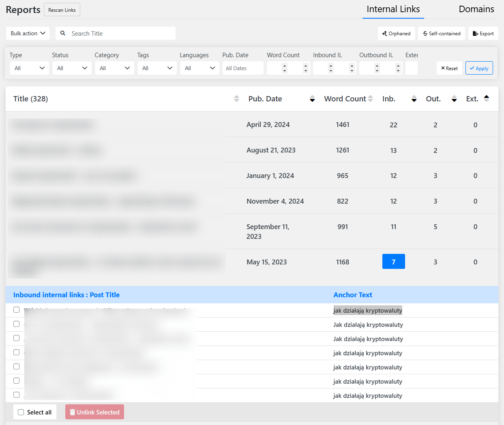The height and width of the screenshot is (425, 504).
Task: Check the Select all checkbox
Action: click(x=21, y=412)
